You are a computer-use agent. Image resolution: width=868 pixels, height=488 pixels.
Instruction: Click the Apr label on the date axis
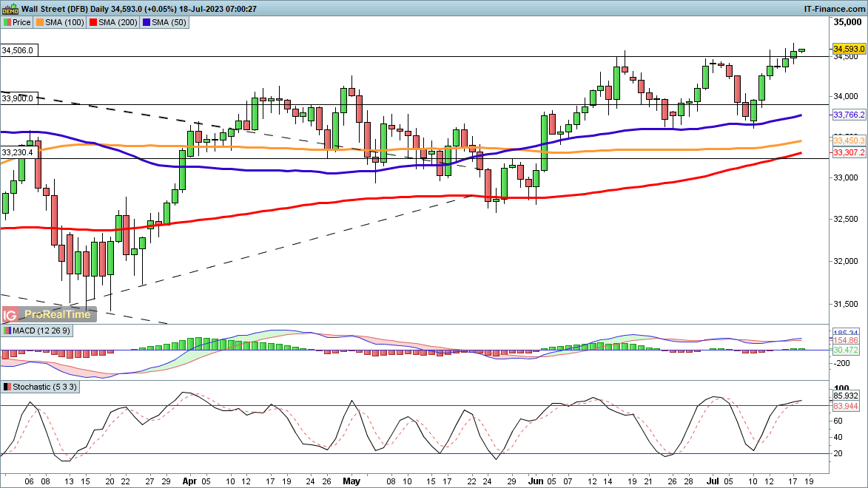click(x=189, y=481)
